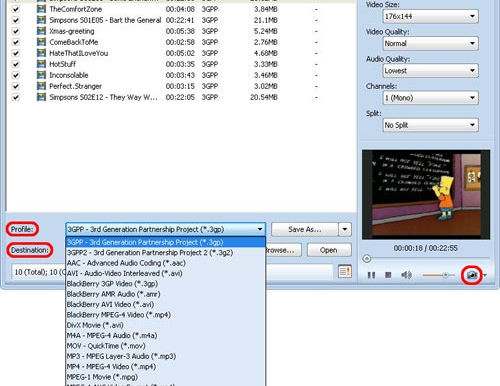Click the Browse... button

coord(283,250)
